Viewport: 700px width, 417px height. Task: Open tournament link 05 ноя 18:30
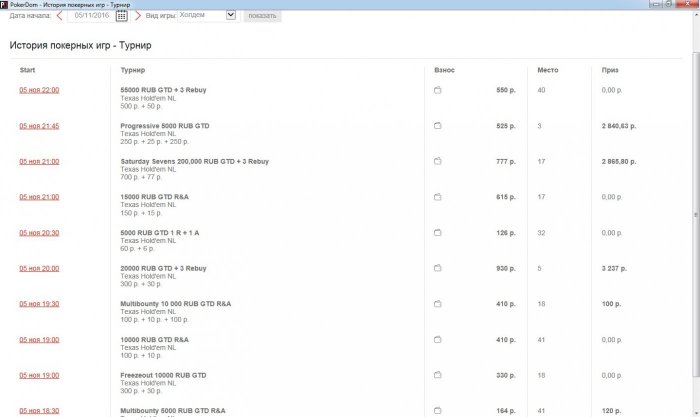(39, 411)
